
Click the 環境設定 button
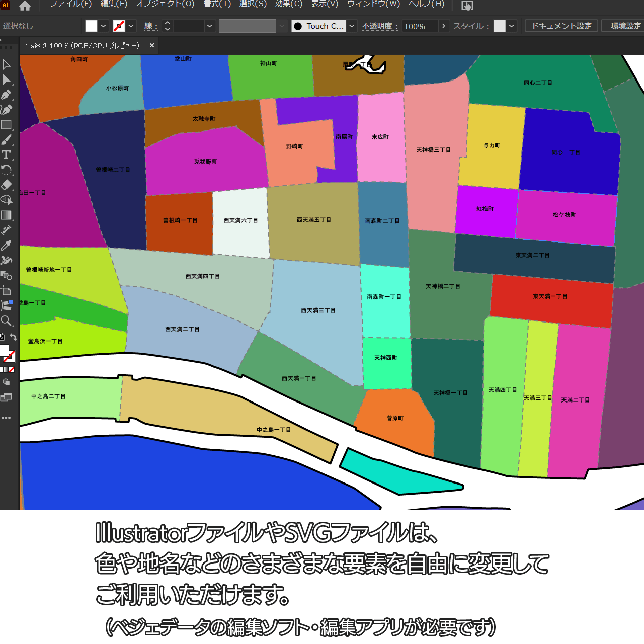pyautogui.click(x=625, y=26)
